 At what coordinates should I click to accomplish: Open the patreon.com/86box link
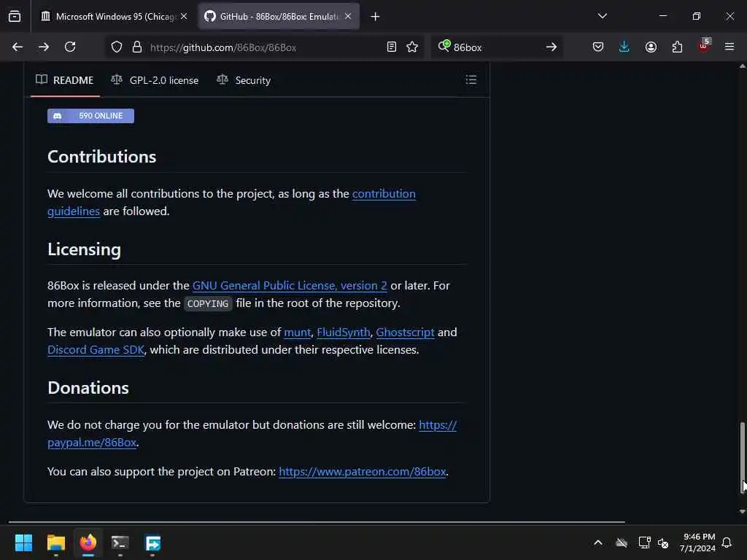click(362, 472)
